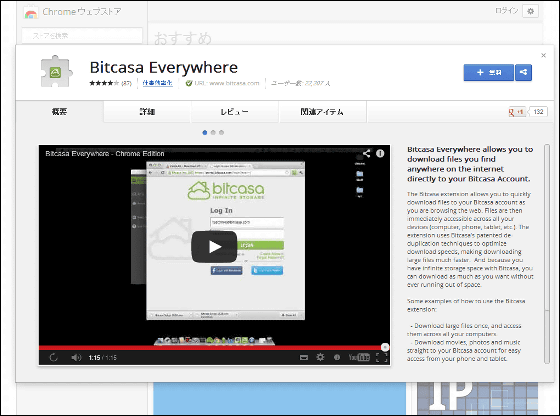Open the video on YouTube with the logo
Image resolution: width=560 pixels, height=416 pixels.
click(x=359, y=357)
